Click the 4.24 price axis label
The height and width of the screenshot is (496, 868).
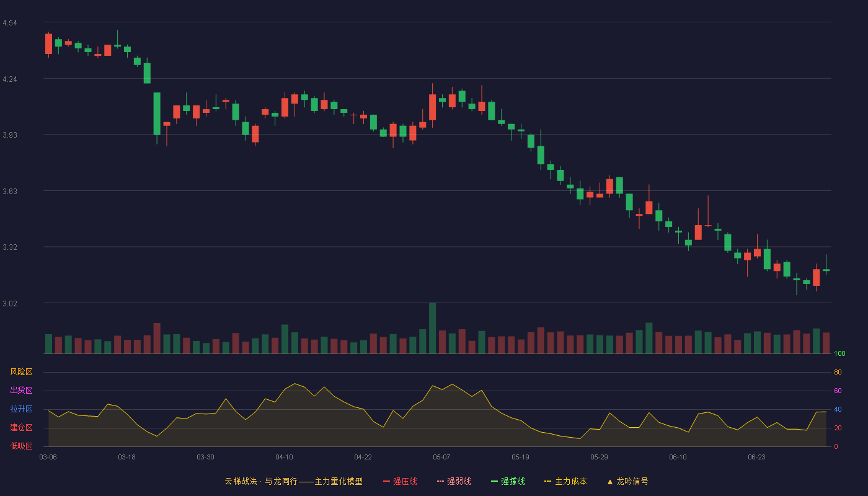tap(10, 79)
